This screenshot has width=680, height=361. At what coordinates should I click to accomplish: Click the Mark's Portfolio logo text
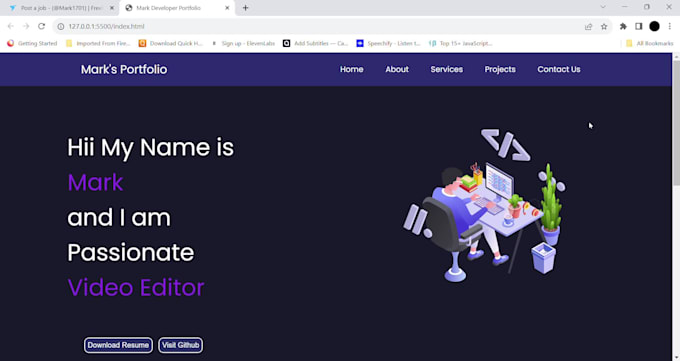click(124, 69)
